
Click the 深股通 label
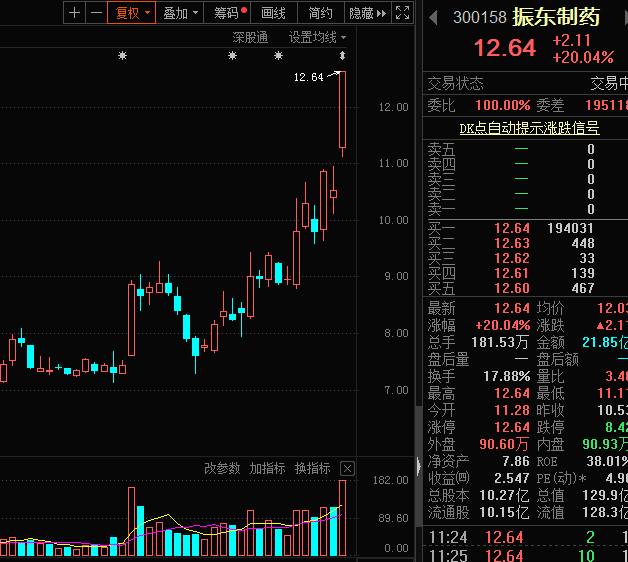tap(250, 37)
